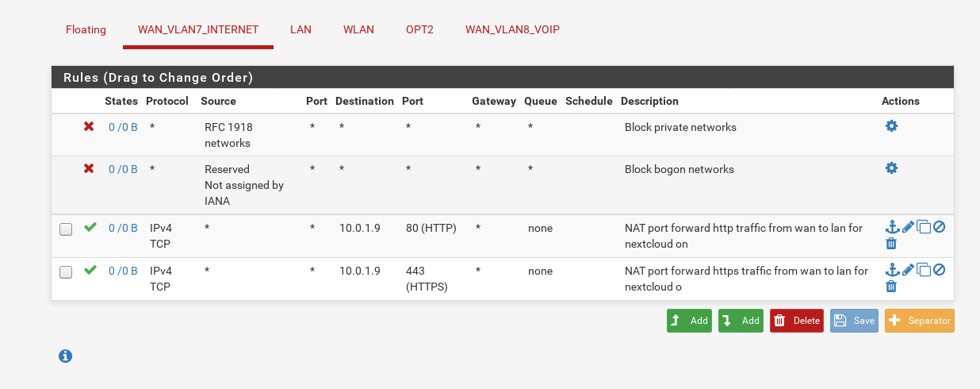The image size is (980, 389).
Task: Edit the 443 (HTTPS) rule with pencil icon
Action: click(x=908, y=270)
